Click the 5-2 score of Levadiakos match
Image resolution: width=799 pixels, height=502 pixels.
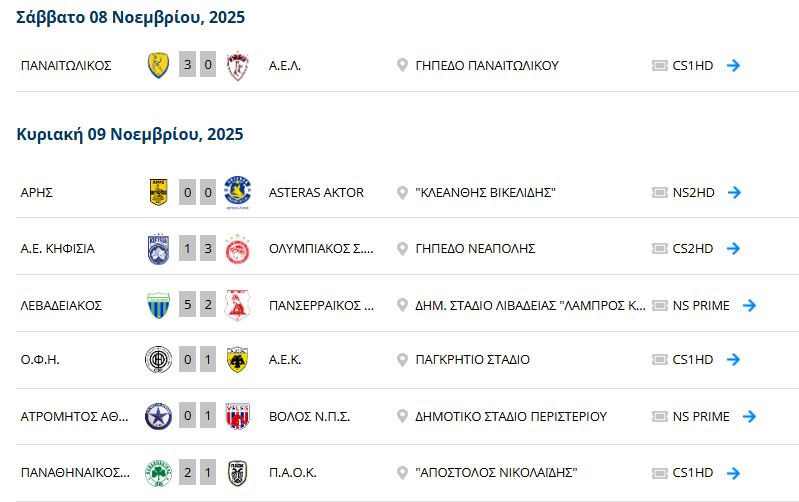(x=198, y=305)
